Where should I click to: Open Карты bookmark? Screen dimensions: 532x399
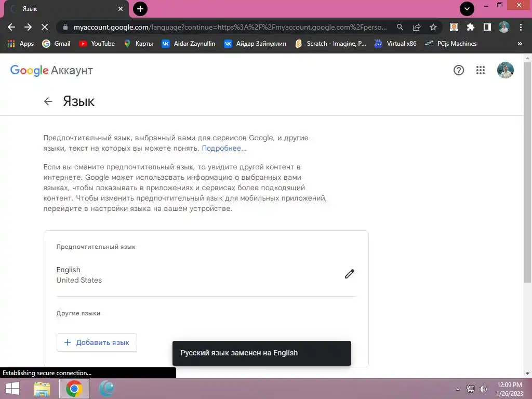pyautogui.click(x=138, y=44)
